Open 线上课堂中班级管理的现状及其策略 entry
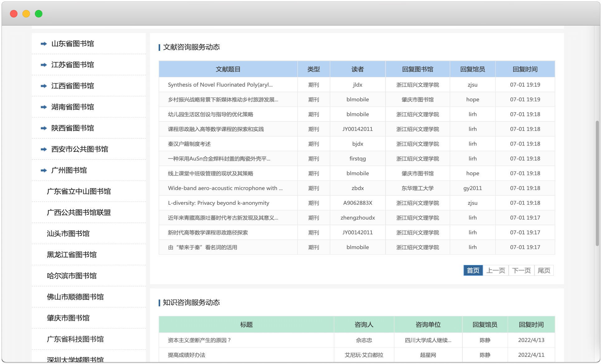 [x=211, y=174]
